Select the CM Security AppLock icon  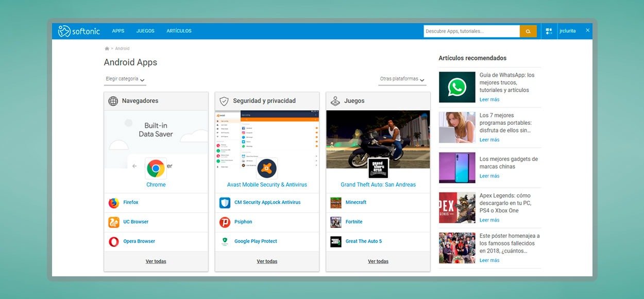pos(225,203)
